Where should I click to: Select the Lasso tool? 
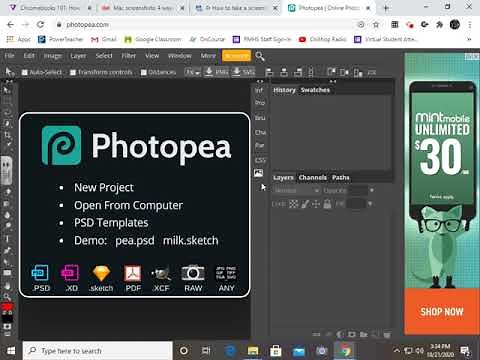[x=7, y=112]
